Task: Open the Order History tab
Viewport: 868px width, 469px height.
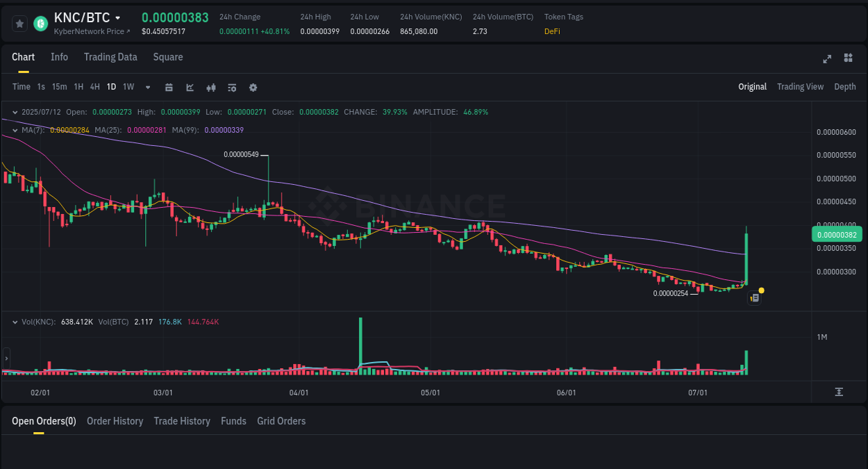Action: tap(115, 421)
